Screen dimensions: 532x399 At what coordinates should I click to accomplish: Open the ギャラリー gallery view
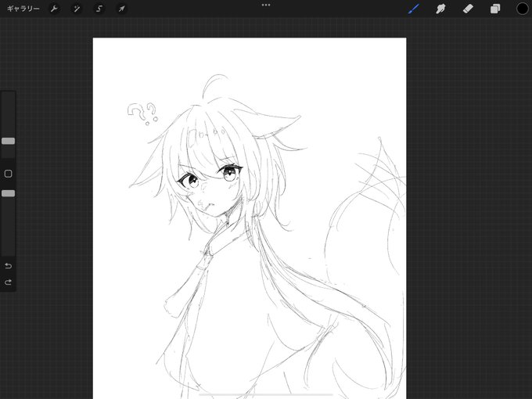pyautogui.click(x=23, y=9)
